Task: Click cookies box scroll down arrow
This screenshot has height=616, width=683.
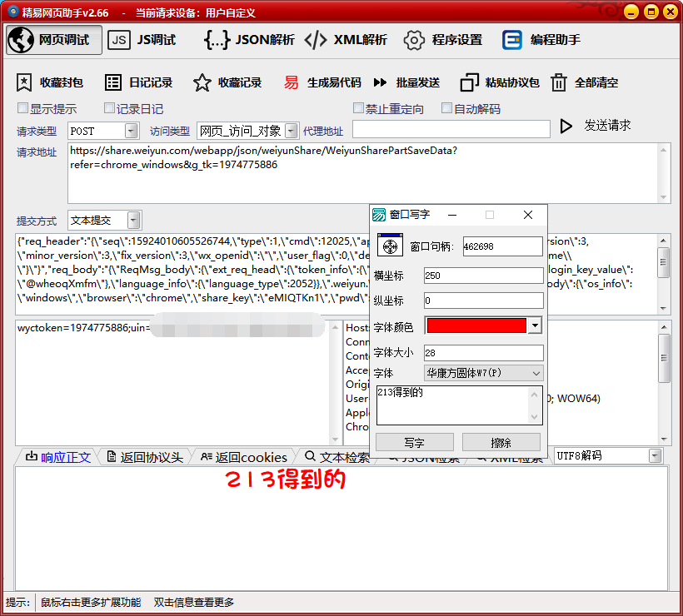Action: click(335, 440)
